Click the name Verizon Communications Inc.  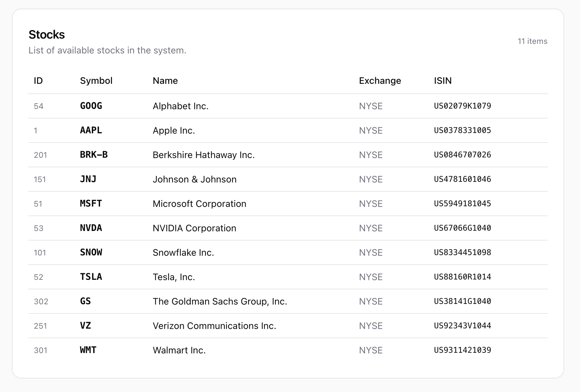coord(214,326)
